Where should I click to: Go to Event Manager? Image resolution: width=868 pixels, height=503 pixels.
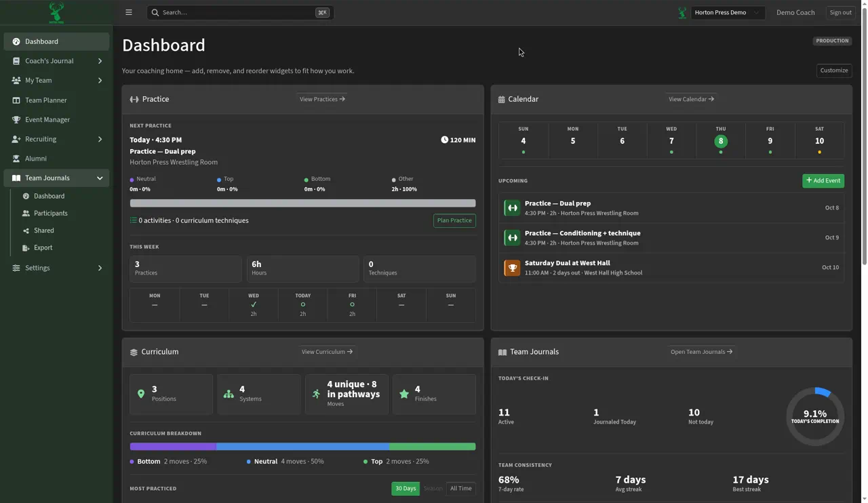(x=56, y=120)
